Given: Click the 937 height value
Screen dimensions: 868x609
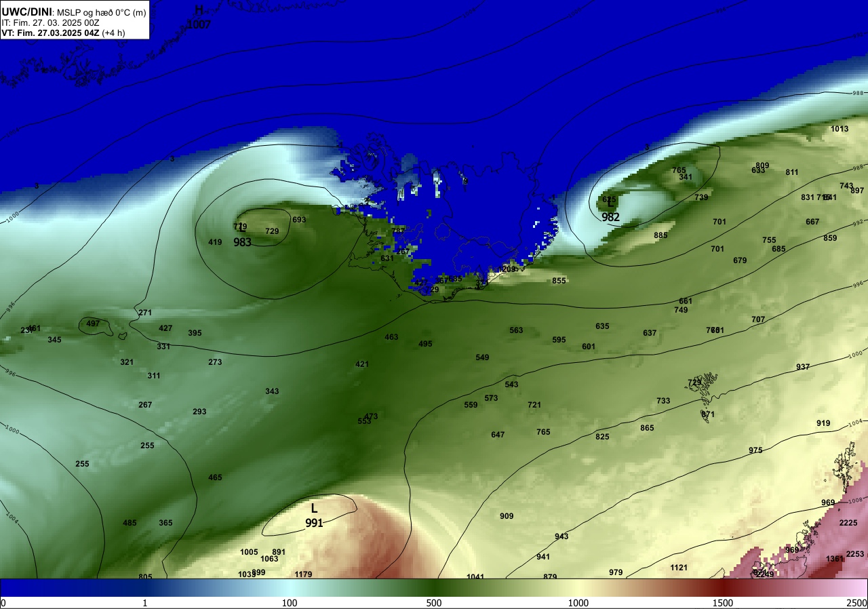Looking at the screenshot, I should click(x=803, y=367).
